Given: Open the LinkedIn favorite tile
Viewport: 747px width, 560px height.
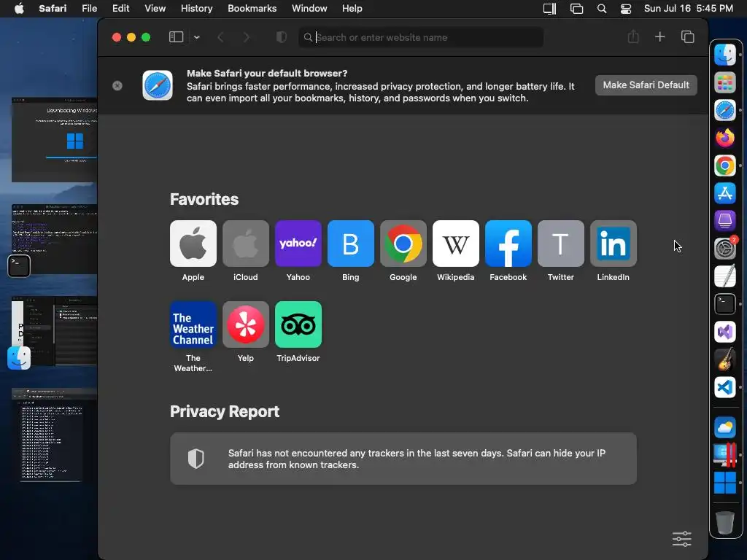Looking at the screenshot, I should [613, 244].
